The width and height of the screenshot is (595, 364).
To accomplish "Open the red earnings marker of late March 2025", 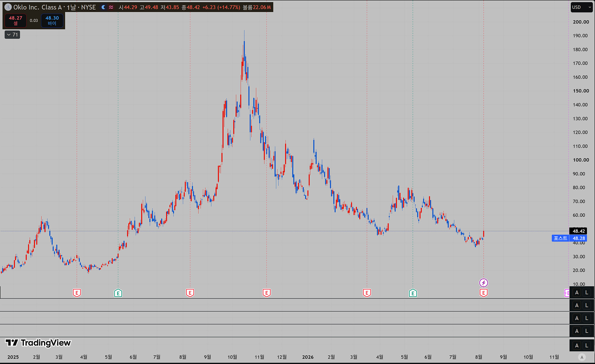I will (77, 293).
